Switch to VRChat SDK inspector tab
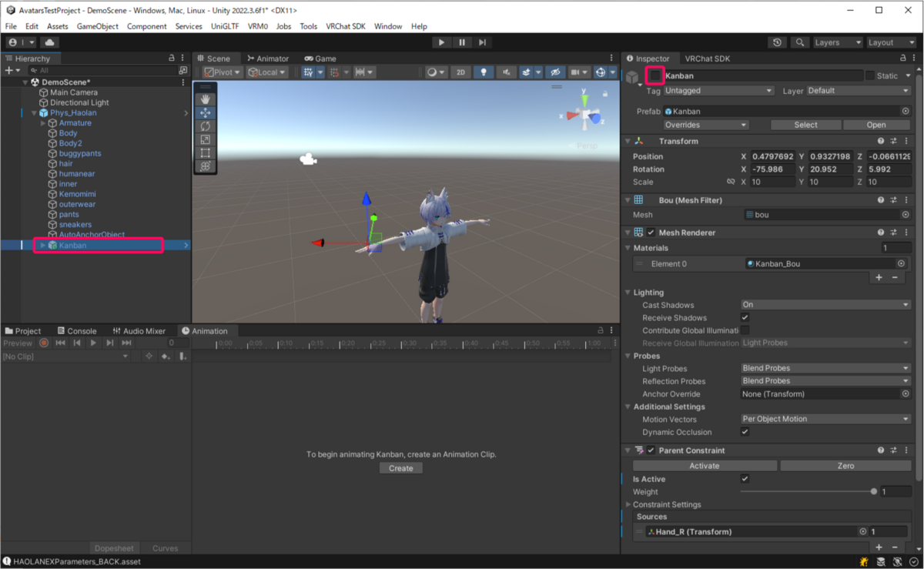The image size is (924, 569). point(708,59)
